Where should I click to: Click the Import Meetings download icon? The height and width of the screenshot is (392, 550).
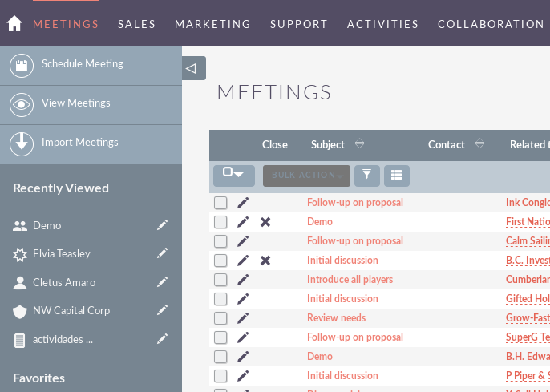[22, 144]
